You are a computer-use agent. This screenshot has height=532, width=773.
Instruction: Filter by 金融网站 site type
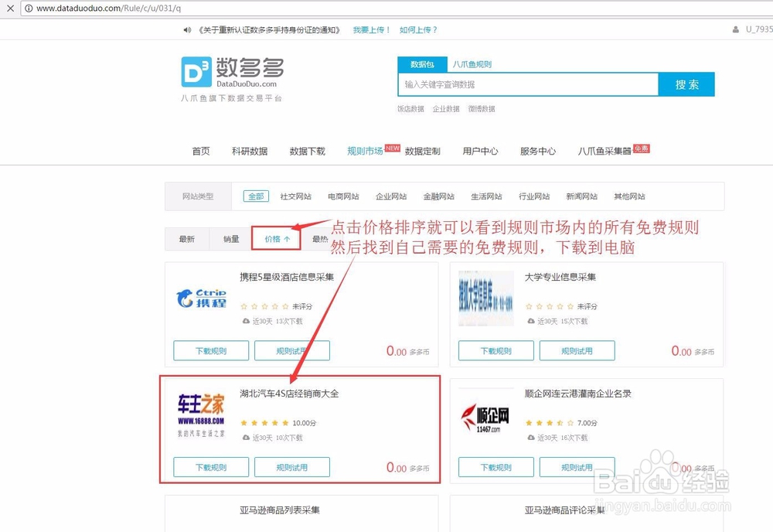coord(439,196)
